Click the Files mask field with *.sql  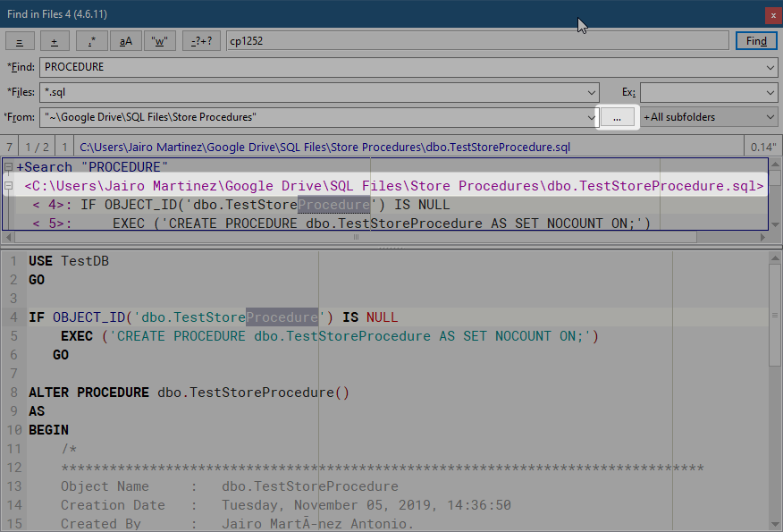pos(313,92)
